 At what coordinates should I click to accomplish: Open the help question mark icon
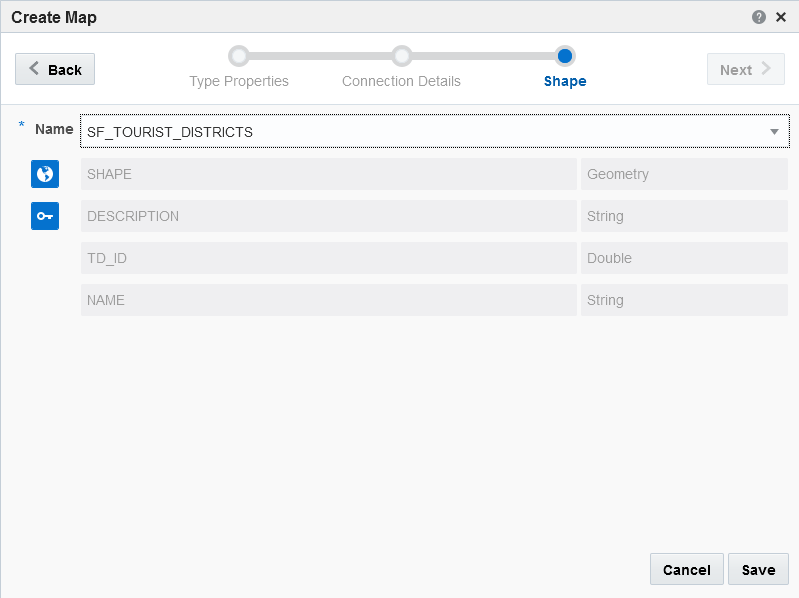(x=759, y=17)
